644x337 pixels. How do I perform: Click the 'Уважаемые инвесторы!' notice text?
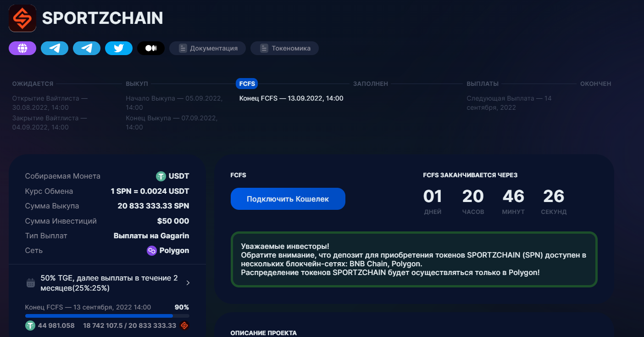pos(285,247)
